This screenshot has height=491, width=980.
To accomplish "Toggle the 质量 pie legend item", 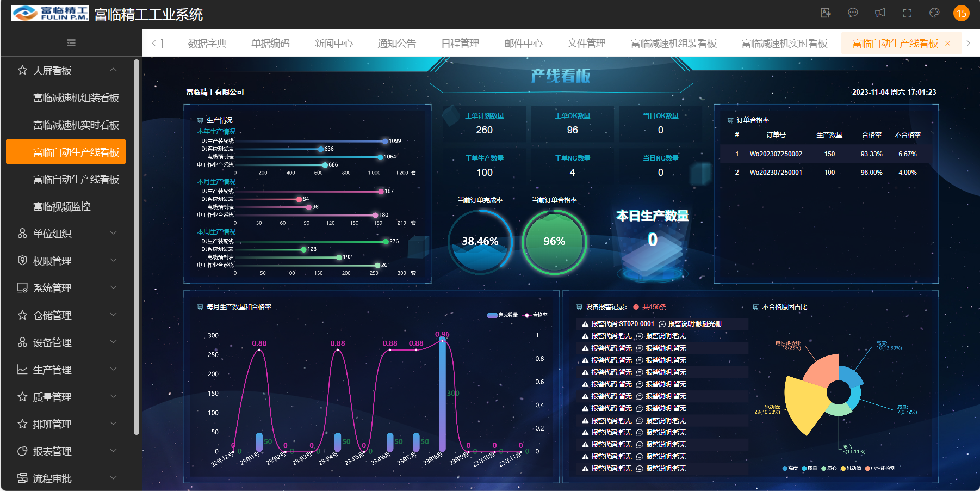I will point(809,468).
